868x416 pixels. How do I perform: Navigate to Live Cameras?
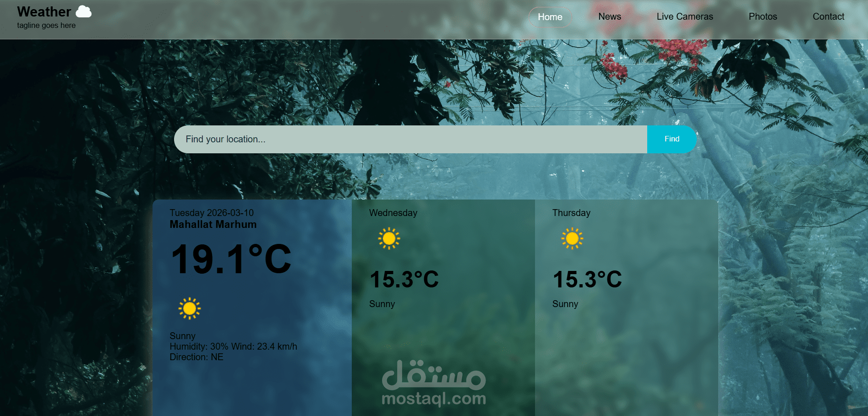click(685, 16)
